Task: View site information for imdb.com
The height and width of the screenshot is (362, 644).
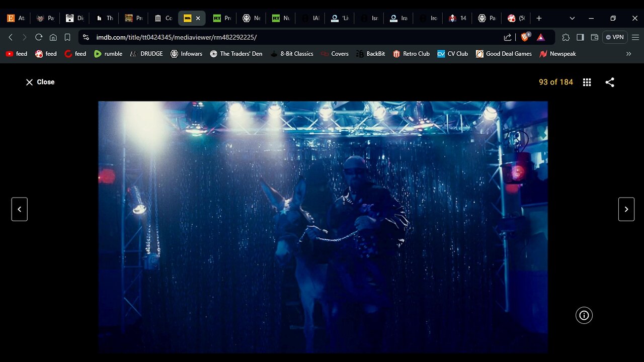Action: [x=86, y=37]
